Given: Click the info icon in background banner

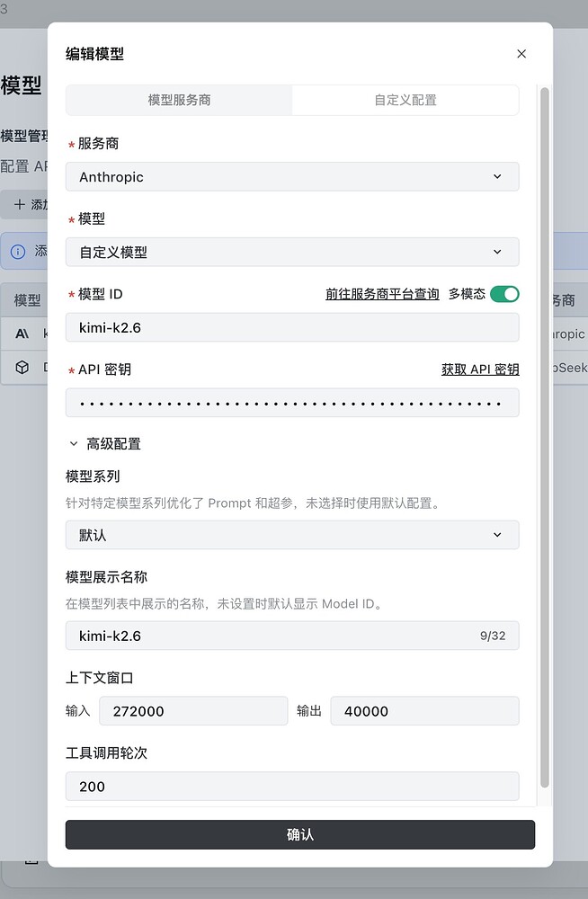Looking at the screenshot, I should (18, 252).
